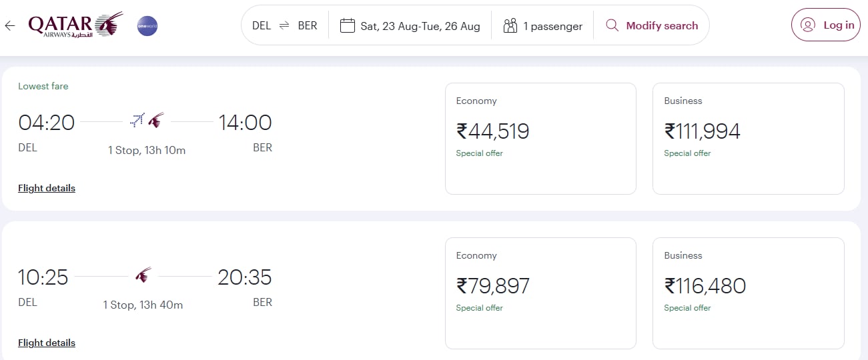The image size is (868, 360).
Task: Click the DEL to BER swap arrows
Action: click(284, 26)
